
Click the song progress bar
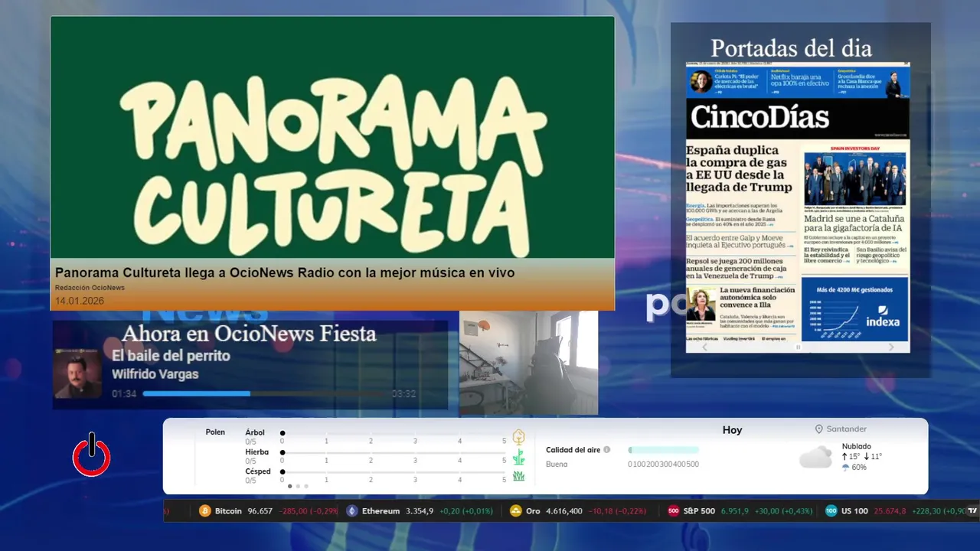[266, 393]
